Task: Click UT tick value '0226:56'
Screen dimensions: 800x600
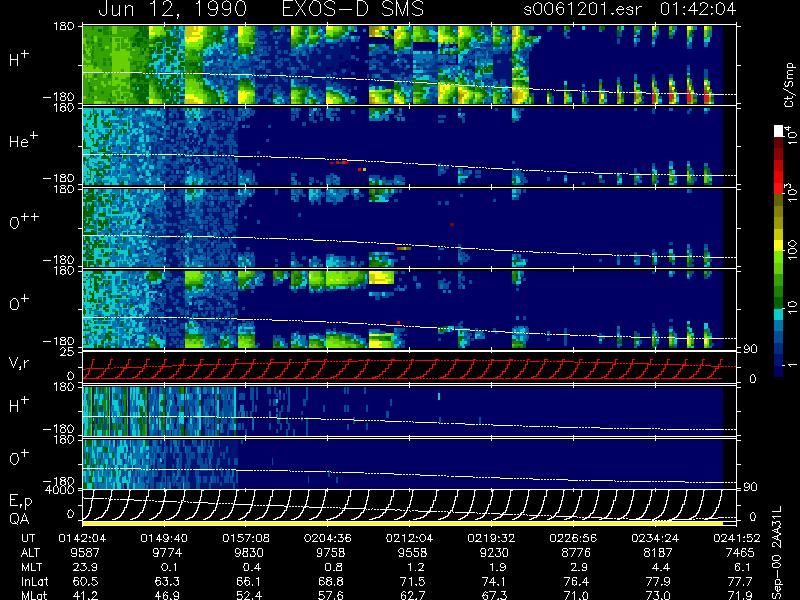Action: click(573, 538)
